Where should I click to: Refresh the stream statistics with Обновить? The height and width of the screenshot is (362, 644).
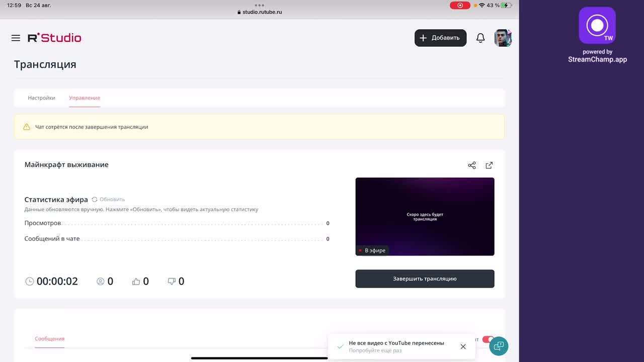[108, 200]
